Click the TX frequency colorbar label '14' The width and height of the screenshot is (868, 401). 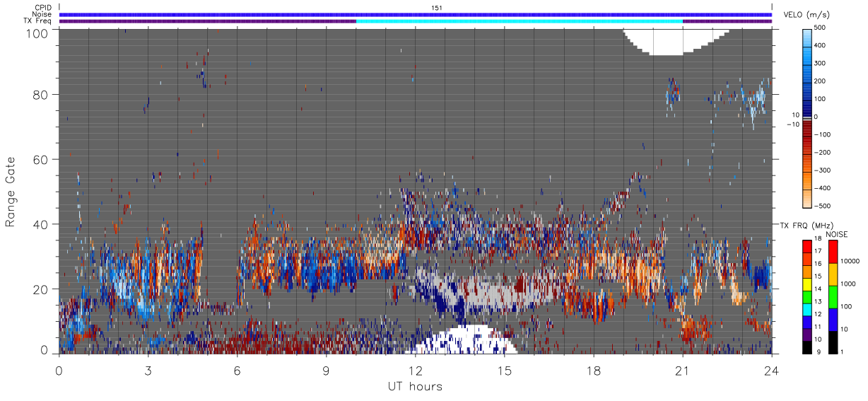coord(818,289)
